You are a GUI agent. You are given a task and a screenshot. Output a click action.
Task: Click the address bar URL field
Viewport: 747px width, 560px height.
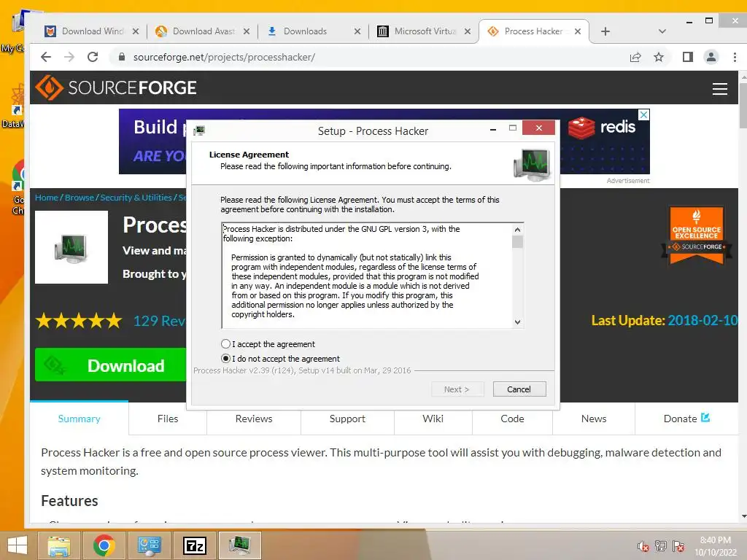coord(367,57)
